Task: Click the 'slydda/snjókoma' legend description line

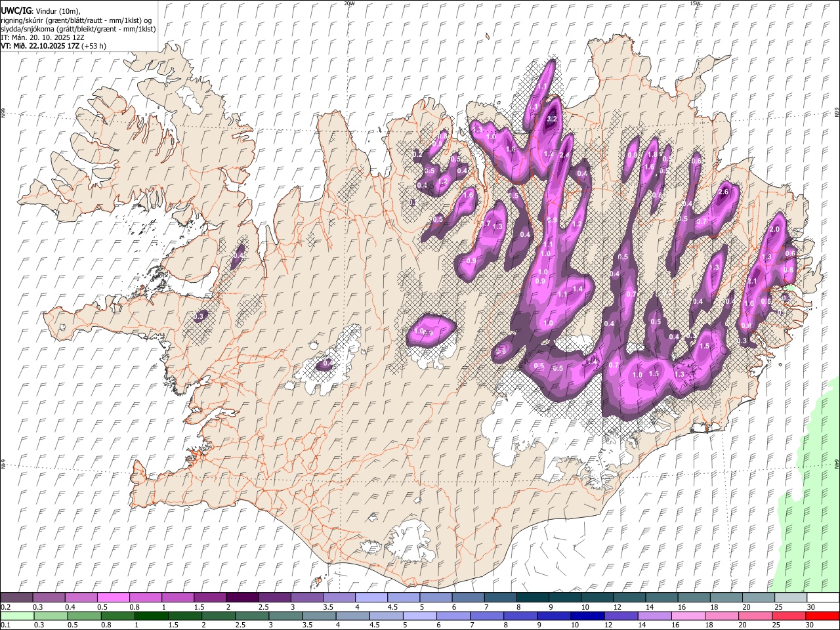Action: tap(78, 29)
